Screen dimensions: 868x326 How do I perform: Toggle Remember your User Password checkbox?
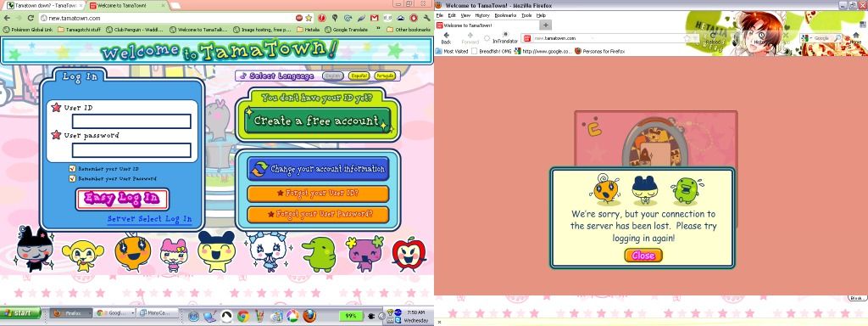point(72,178)
